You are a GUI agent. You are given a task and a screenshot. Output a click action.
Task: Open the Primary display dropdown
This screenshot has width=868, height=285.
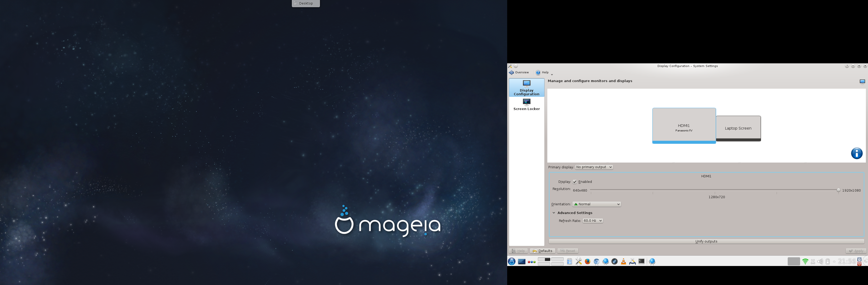click(594, 167)
